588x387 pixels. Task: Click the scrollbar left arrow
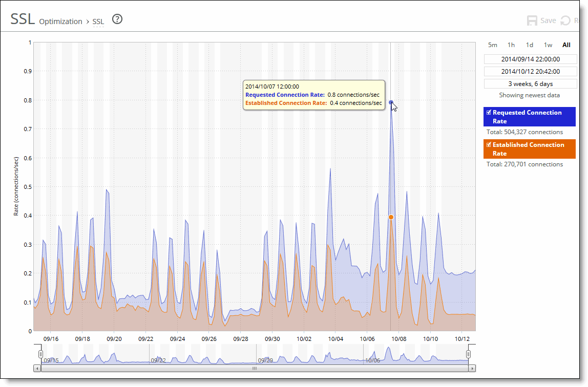point(37,368)
